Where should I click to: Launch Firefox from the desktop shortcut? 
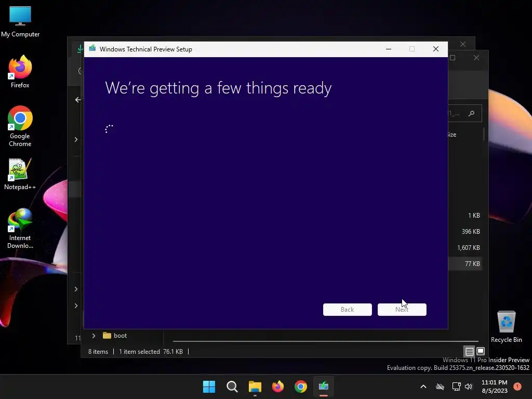coord(20,72)
